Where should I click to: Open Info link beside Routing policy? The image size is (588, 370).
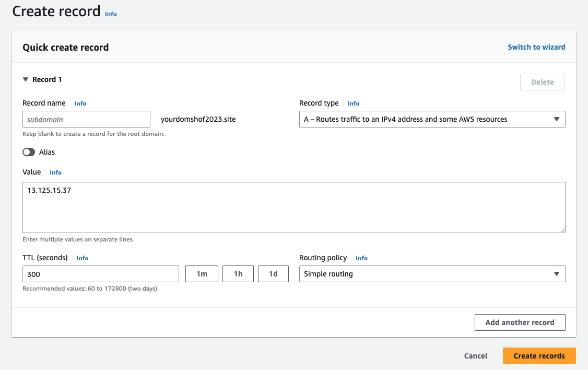361,258
